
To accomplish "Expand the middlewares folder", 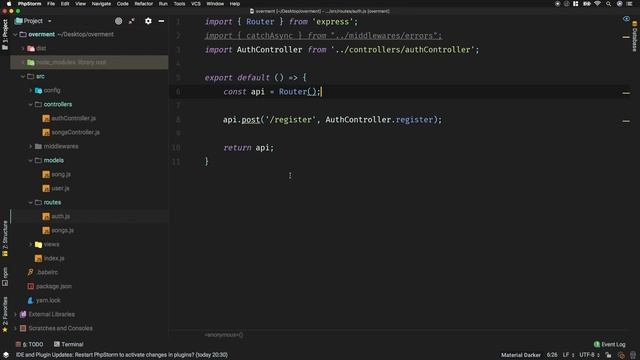I will [31, 147].
